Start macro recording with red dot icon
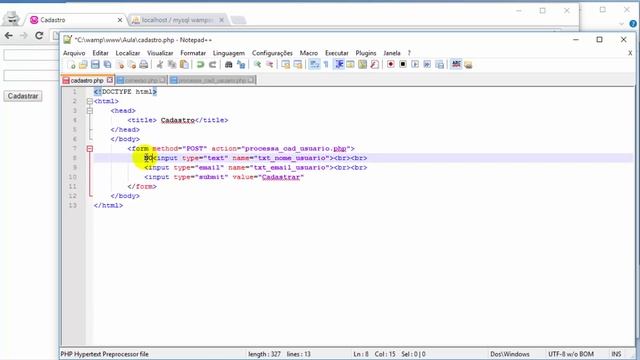Viewport: 640px width, 360px height. (391, 64)
